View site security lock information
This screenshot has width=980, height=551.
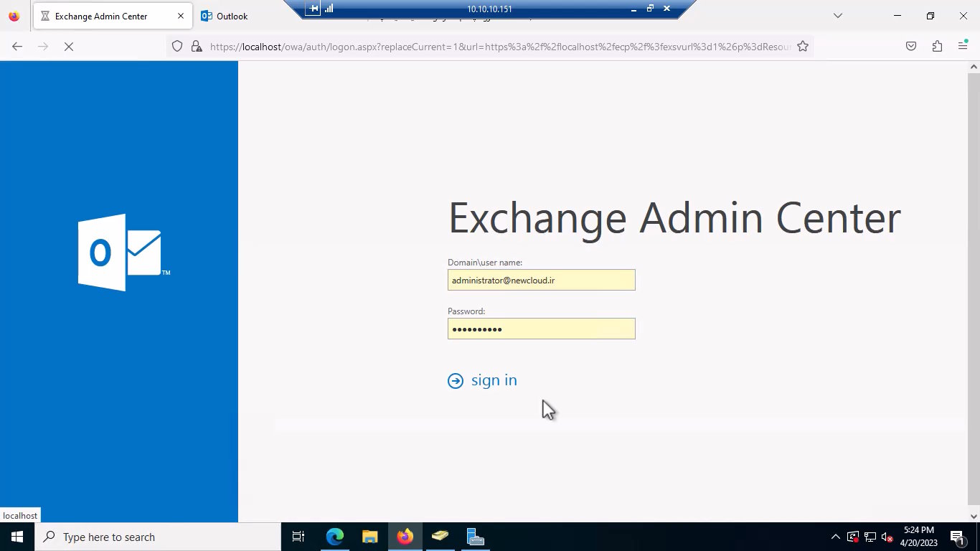pos(196,47)
